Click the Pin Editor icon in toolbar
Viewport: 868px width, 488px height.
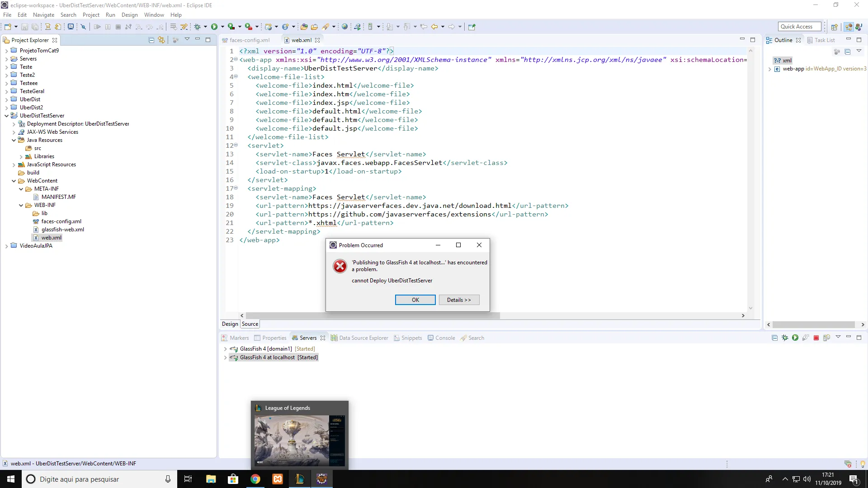472,27
